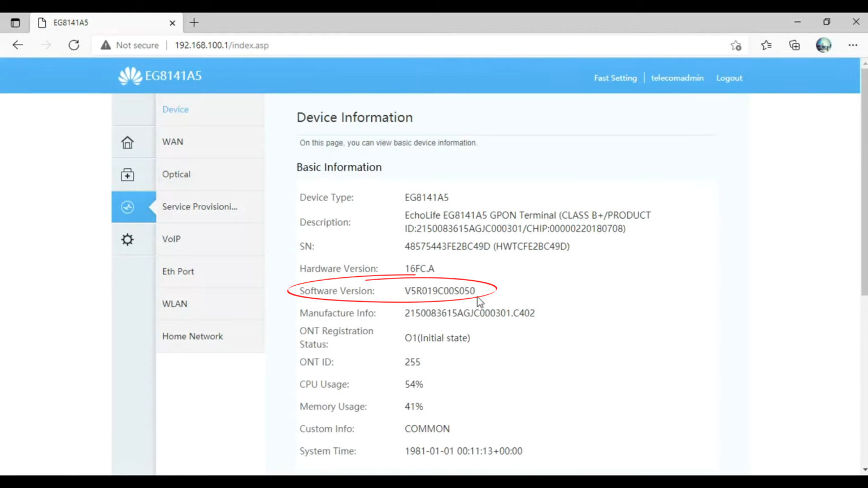Click the Logout link
The width and height of the screenshot is (868, 488).
point(728,78)
